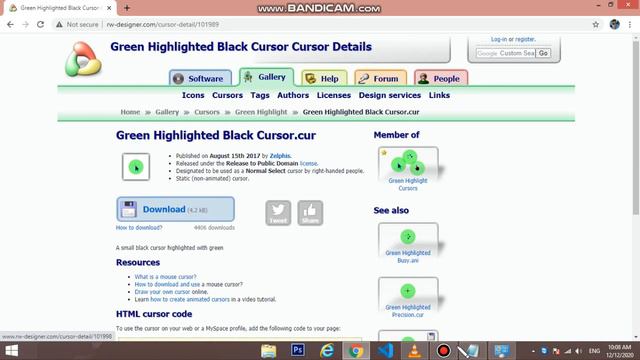This screenshot has height=360, width=640.
Task: Click the address bar URL
Action: 162,24
